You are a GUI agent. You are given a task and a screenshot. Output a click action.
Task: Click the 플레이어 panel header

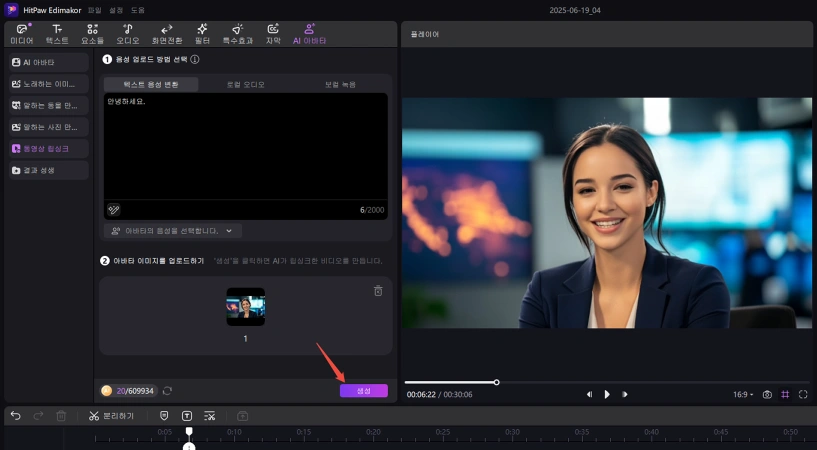point(425,34)
